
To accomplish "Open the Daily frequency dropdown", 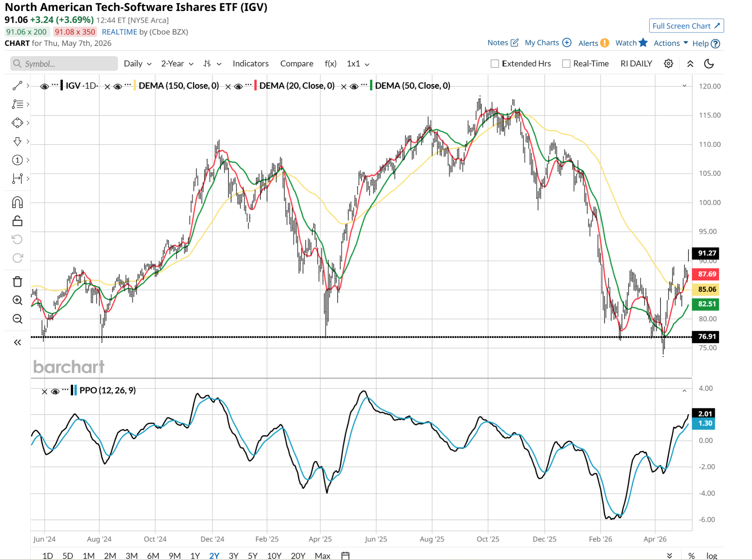I will click(138, 64).
